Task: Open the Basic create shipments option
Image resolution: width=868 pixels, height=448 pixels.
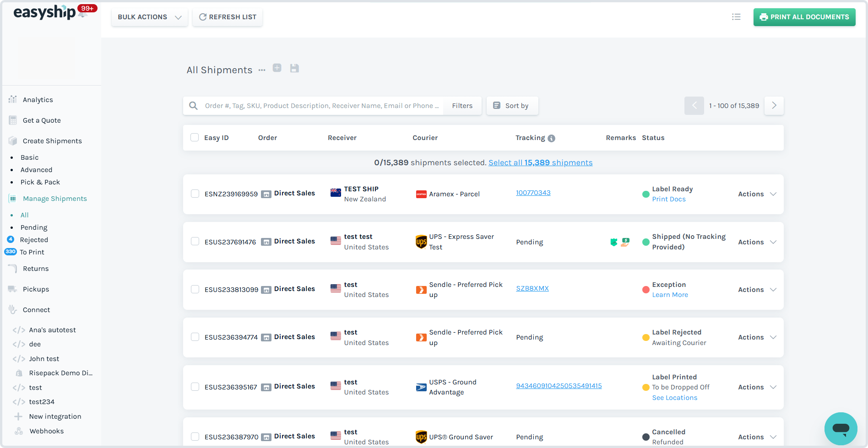Action: pos(30,157)
